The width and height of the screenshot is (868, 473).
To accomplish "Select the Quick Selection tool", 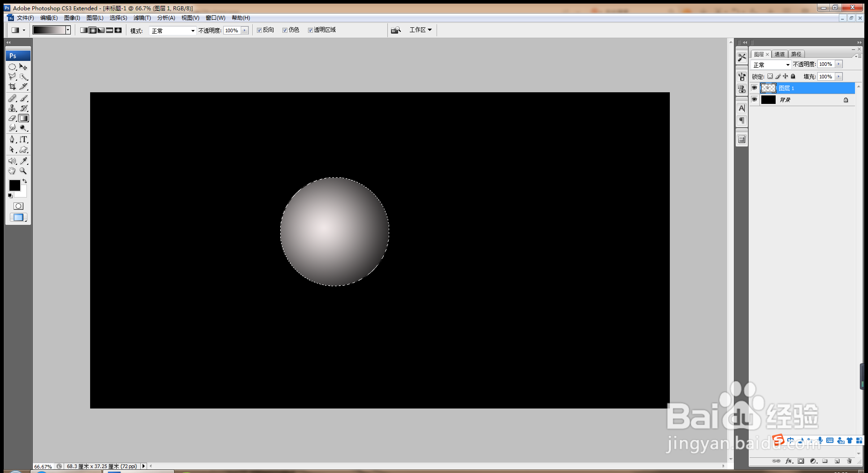I will point(23,77).
